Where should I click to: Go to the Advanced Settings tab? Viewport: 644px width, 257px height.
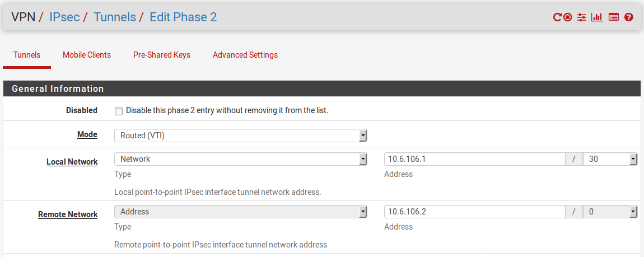pyautogui.click(x=245, y=55)
